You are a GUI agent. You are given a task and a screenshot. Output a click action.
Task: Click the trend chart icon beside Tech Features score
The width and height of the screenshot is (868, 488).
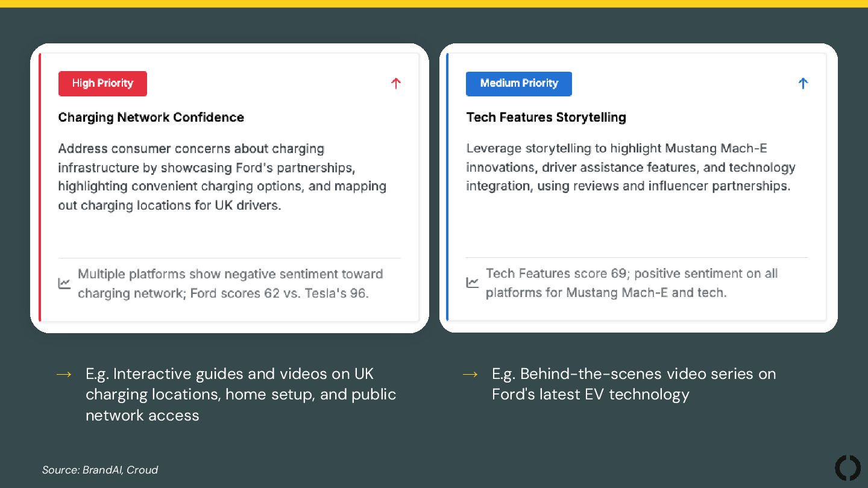[x=473, y=283]
